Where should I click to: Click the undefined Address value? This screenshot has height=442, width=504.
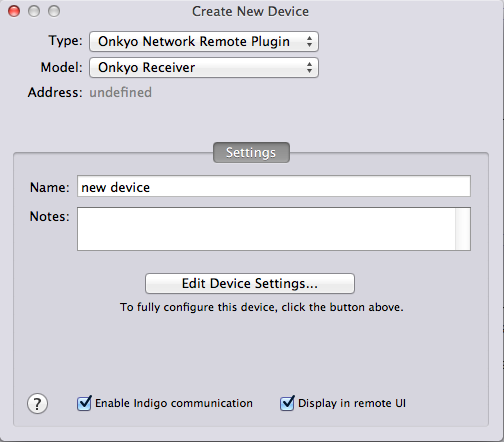pyautogui.click(x=120, y=93)
